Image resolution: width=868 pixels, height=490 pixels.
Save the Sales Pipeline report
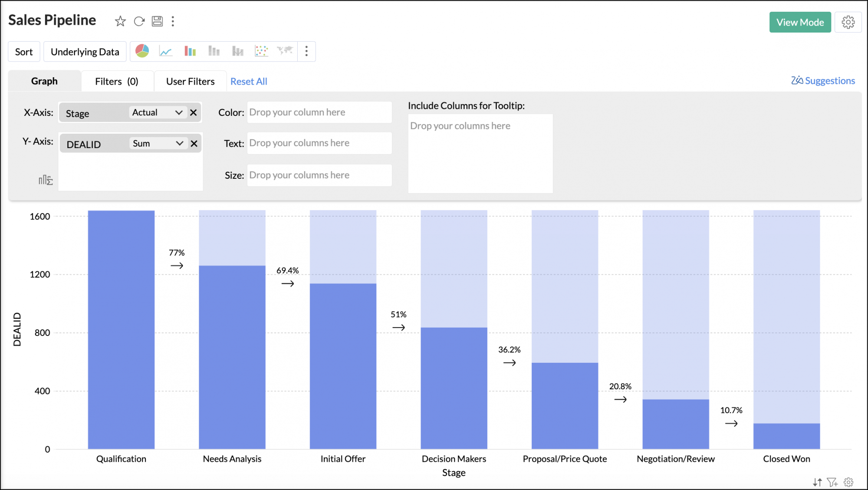point(157,21)
